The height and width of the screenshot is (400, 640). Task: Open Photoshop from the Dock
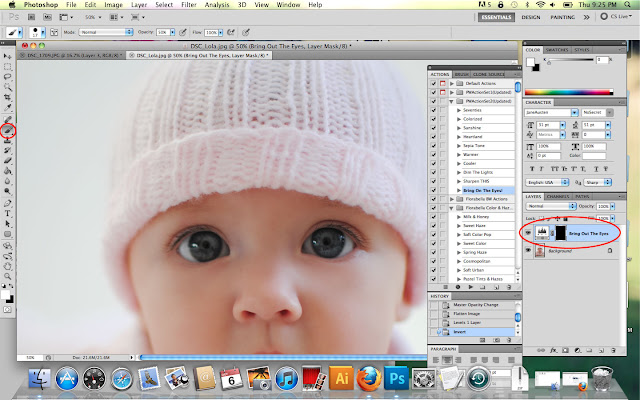click(x=396, y=378)
